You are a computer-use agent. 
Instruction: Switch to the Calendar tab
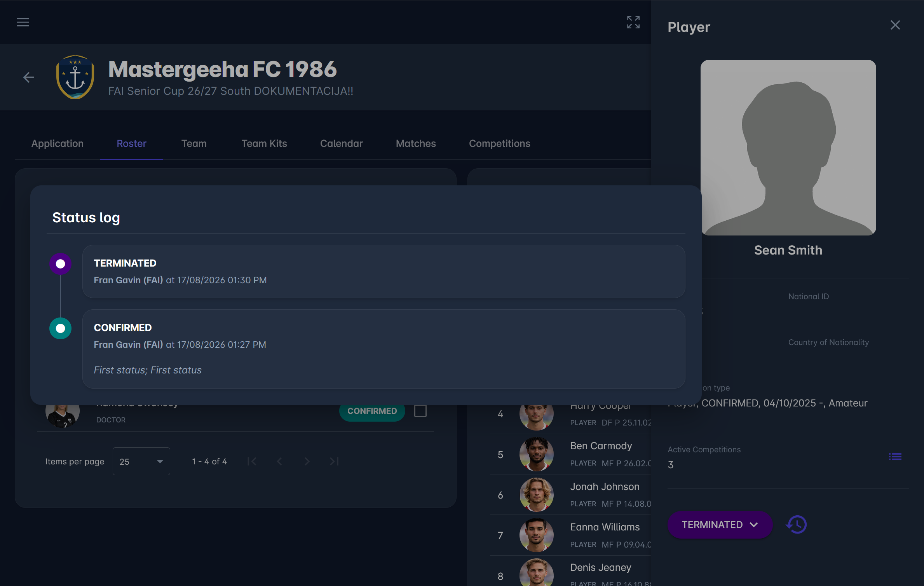click(x=341, y=143)
